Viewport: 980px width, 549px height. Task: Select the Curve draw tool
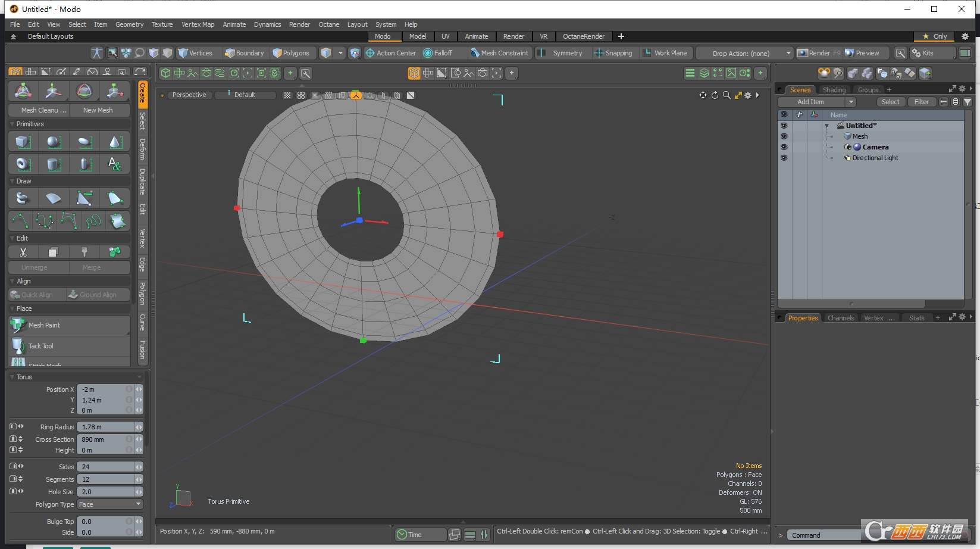(x=20, y=221)
